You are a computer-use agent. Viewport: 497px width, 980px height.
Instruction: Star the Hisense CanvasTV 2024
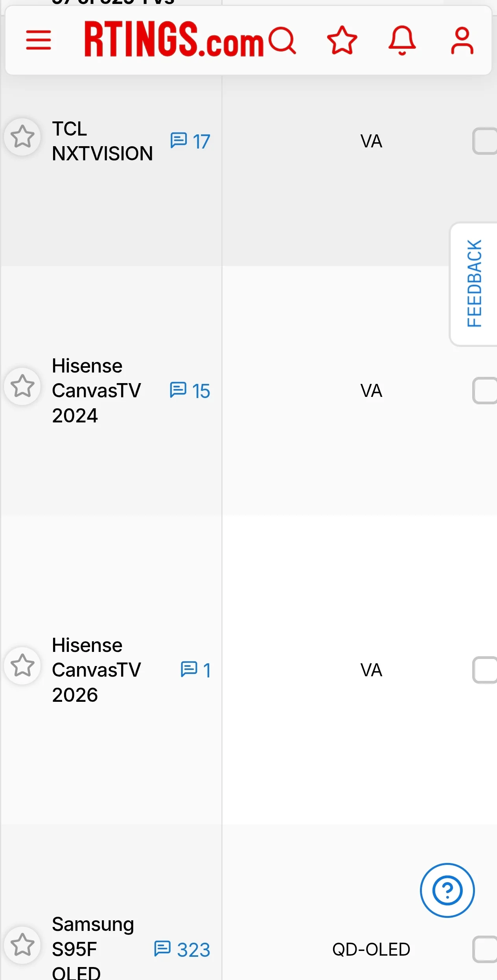point(22,386)
